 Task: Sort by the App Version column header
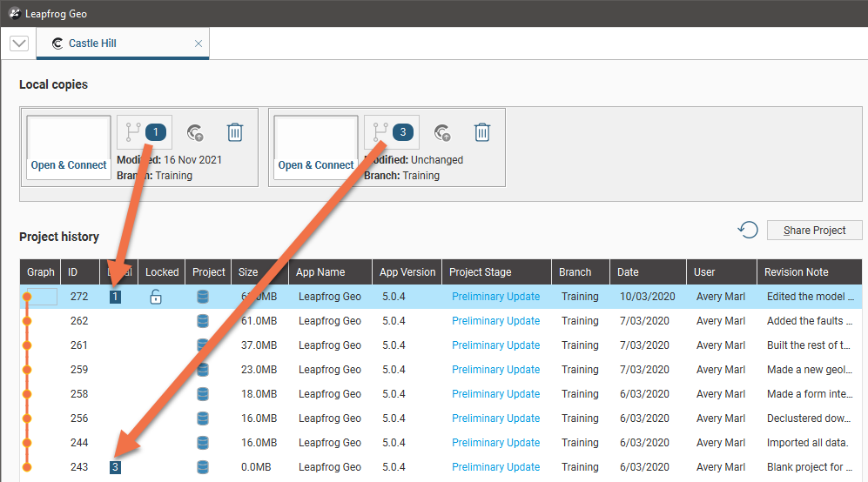(x=407, y=271)
